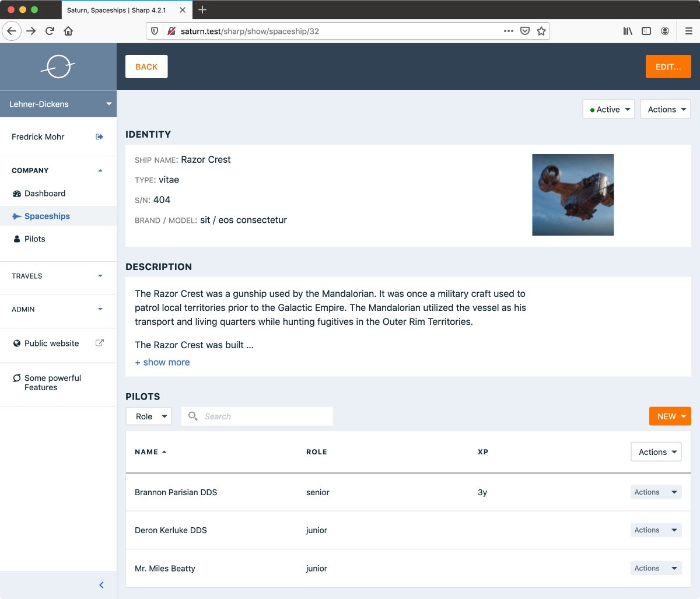Image resolution: width=700 pixels, height=599 pixels.
Task: Select the Spaceships sidebar item
Action: click(x=58, y=216)
